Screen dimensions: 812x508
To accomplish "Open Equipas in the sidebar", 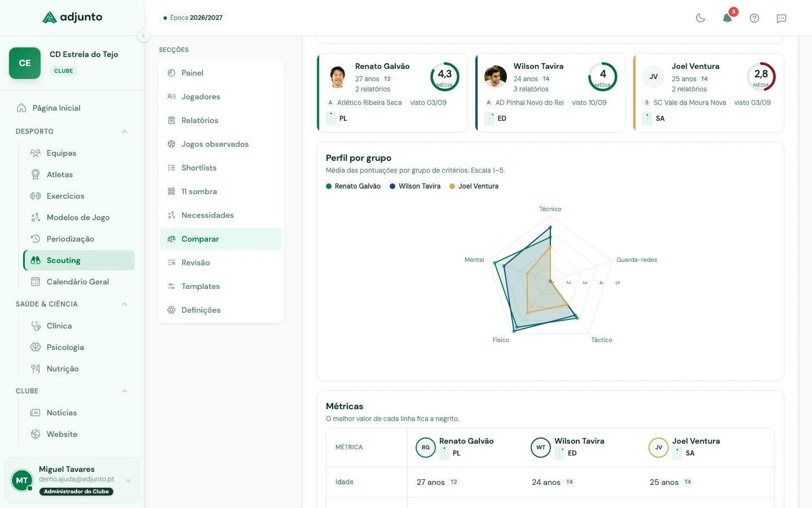I will pyautogui.click(x=79, y=153).
